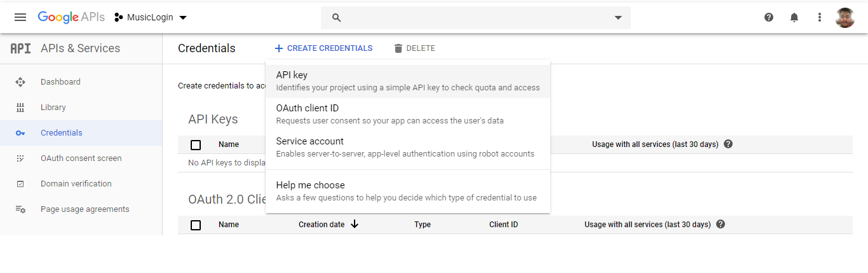Click the Page usage agreements icon
Image resolution: width=868 pixels, height=273 pixels.
[20, 209]
